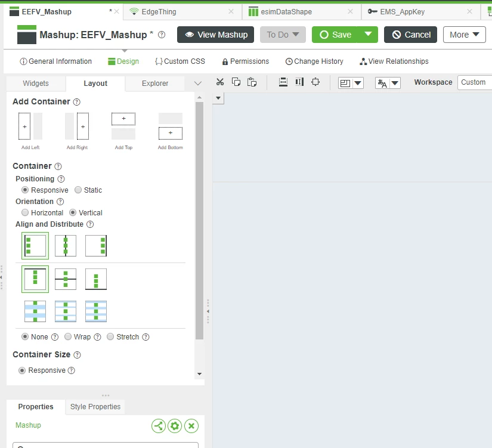Add a container on the left
The height and width of the screenshot is (448, 492).
click(x=30, y=131)
